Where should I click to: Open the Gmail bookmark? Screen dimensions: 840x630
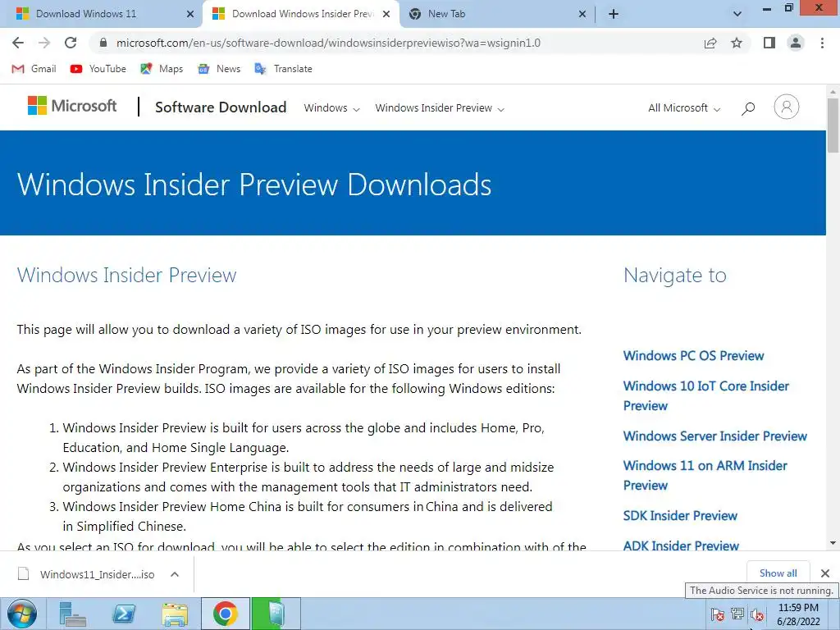coord(34,69)
